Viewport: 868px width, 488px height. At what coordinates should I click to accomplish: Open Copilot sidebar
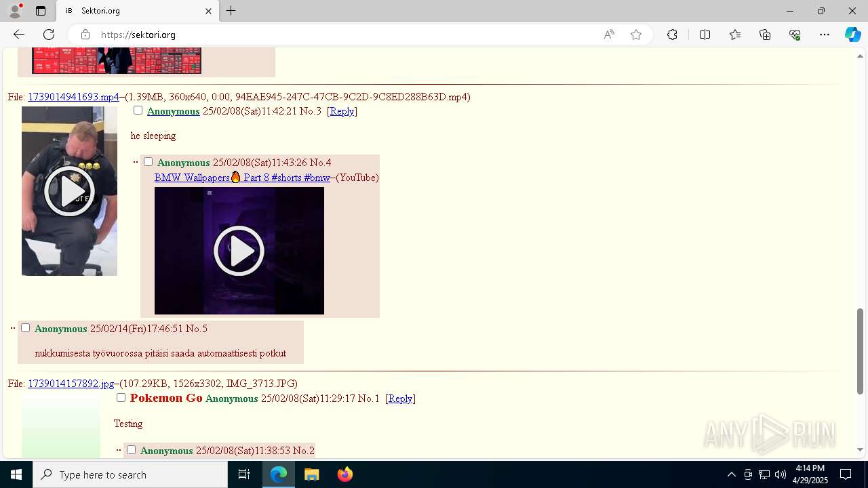pyautogui.click(x=852, y=35)
